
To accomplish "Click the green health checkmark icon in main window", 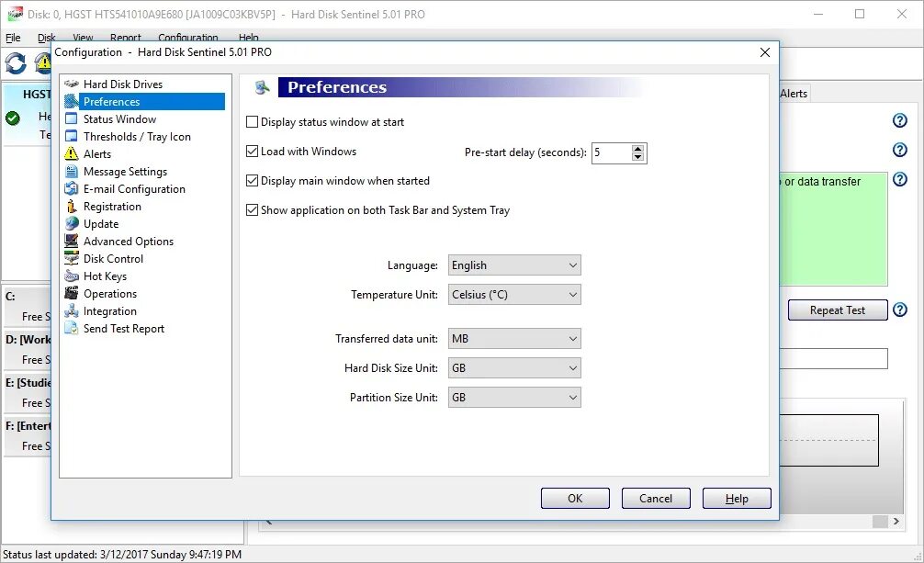I will pyautogui.click(x=12, y=118).
